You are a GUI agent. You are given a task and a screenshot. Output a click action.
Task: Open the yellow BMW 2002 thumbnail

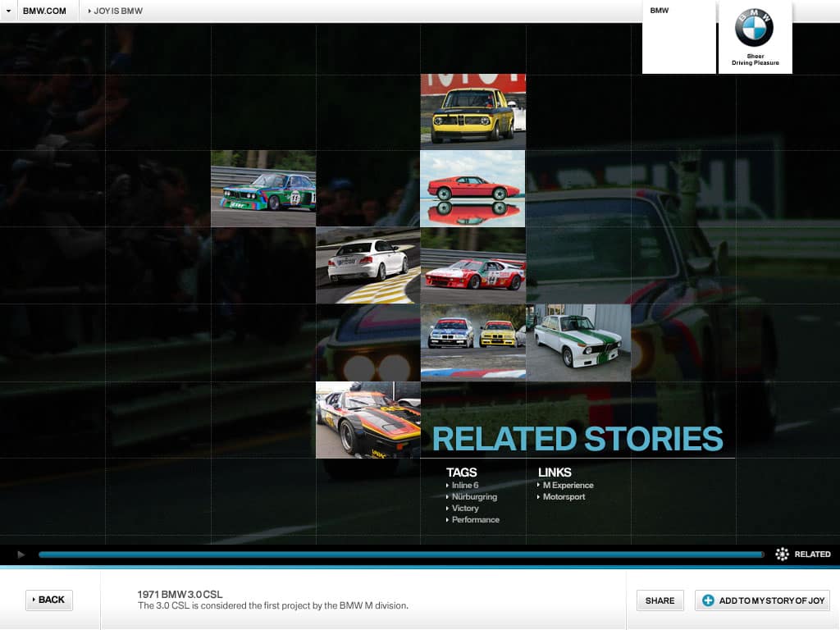click(472, 112)
